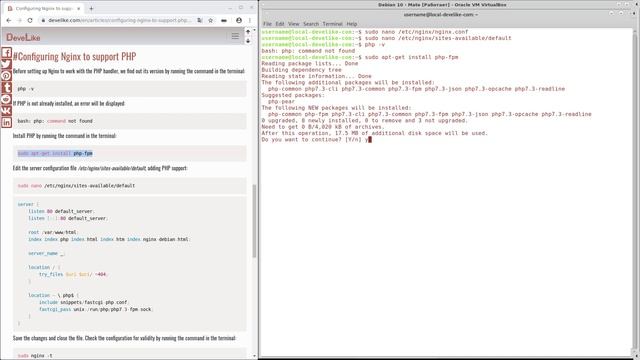The image size is (640, 360).
Task: Click the 'fastcgi_pass unix:/run/php/php7.3-fpm.sock' line
Action: 95,309
